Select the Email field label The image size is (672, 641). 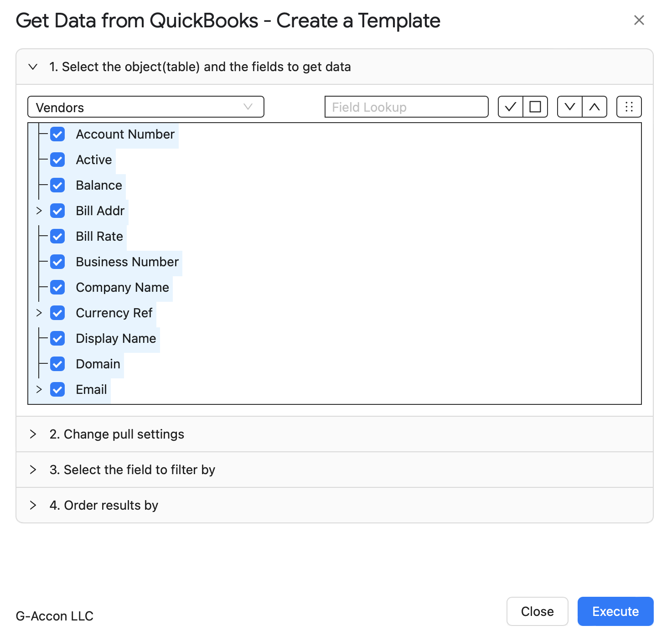[x=92, y=389]
